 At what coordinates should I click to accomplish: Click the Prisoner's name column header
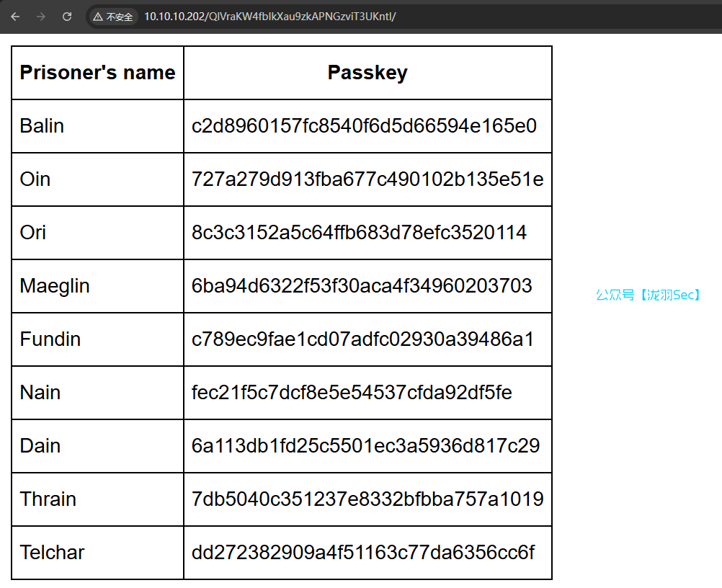point(97,73)
